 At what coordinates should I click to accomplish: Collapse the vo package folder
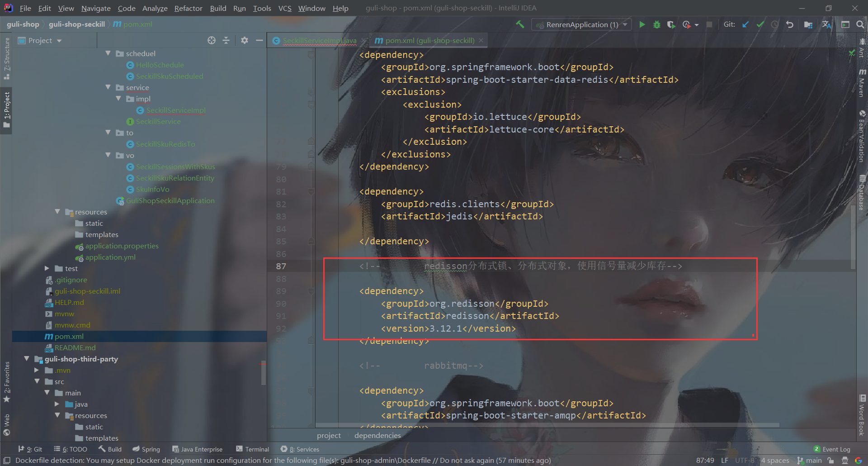[x=108, y=155]
